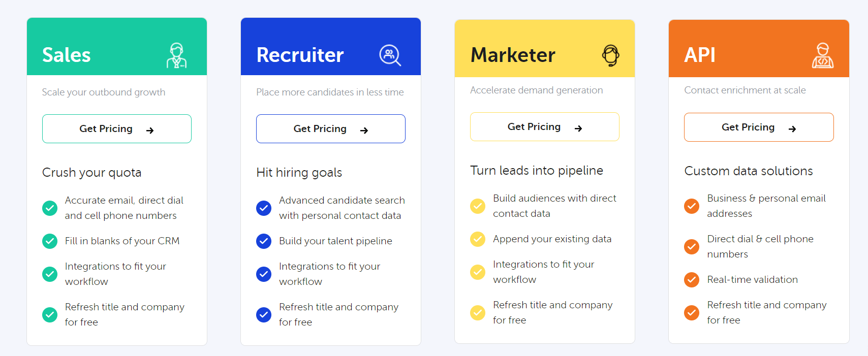
Task: Click the arrow inside Recruiter Get Pricing button
Action: tap(364, 130)
